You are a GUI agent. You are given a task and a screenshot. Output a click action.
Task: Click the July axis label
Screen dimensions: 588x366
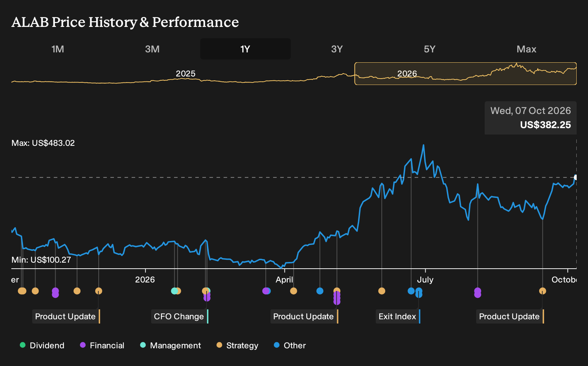click(425, 280)
